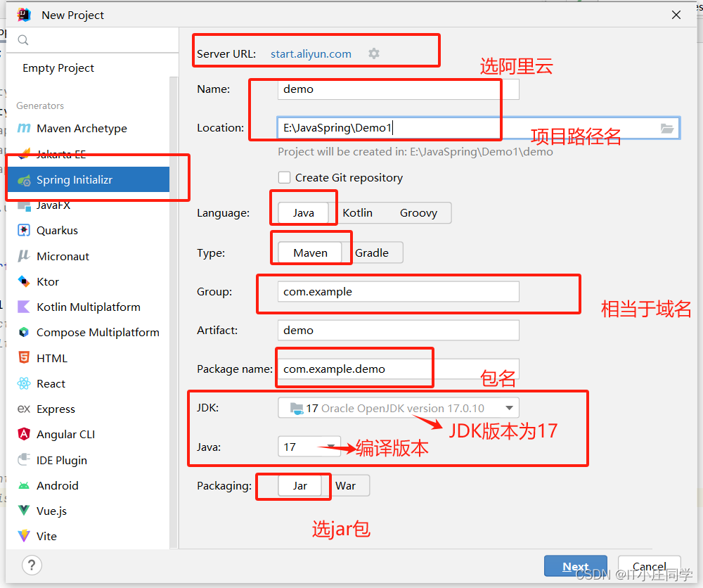
Task: Close the New Project dialog
Action: pyautogui.click(x=676, y=15)
